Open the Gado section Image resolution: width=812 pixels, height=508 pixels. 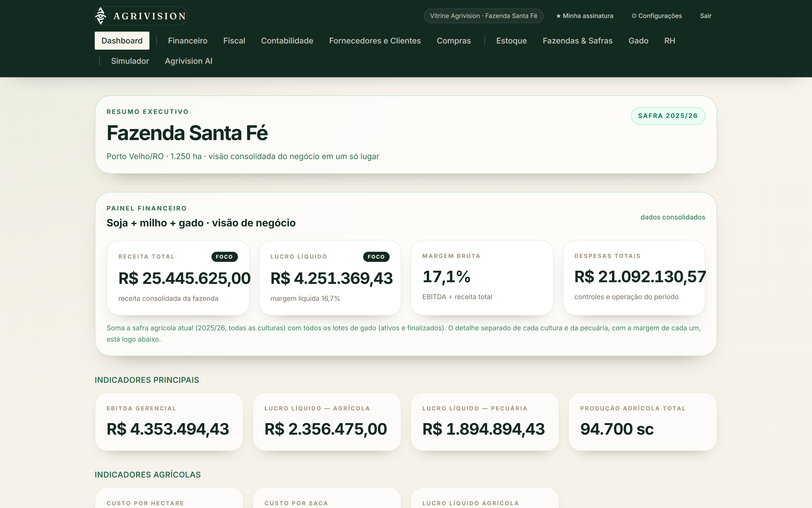(638, 41)
